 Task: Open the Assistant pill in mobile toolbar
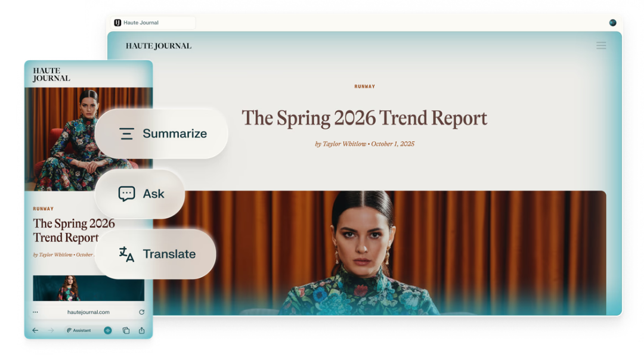(79, 330)
